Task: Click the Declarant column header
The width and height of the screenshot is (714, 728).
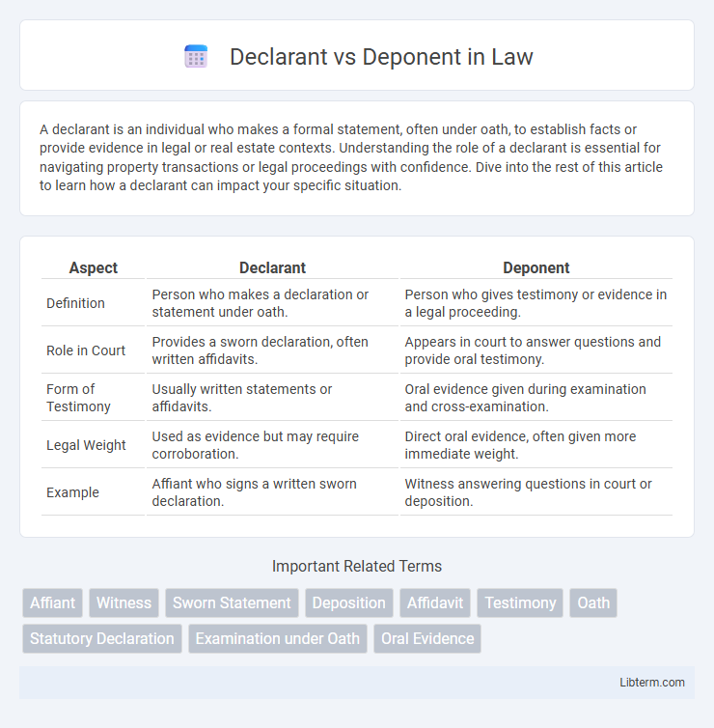Action: tap(272, 267)
